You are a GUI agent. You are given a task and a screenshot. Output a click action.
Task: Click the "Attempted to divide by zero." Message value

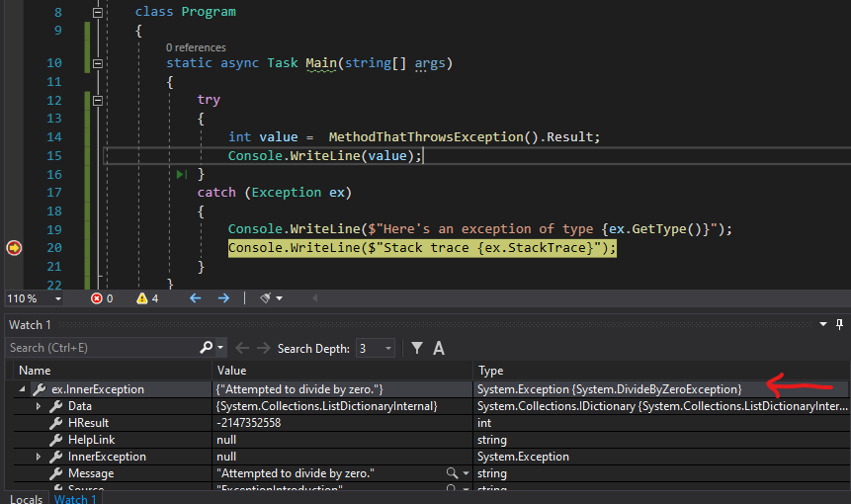coord(296,473)
